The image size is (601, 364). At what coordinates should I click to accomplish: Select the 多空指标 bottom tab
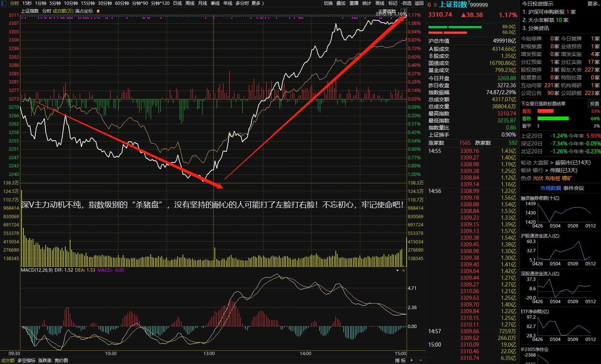click(26, 360)
